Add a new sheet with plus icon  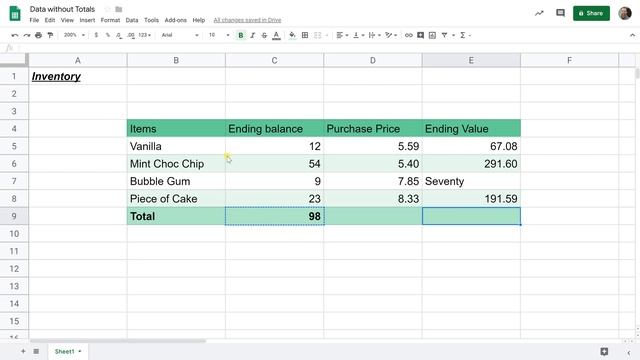pos(23,351)
